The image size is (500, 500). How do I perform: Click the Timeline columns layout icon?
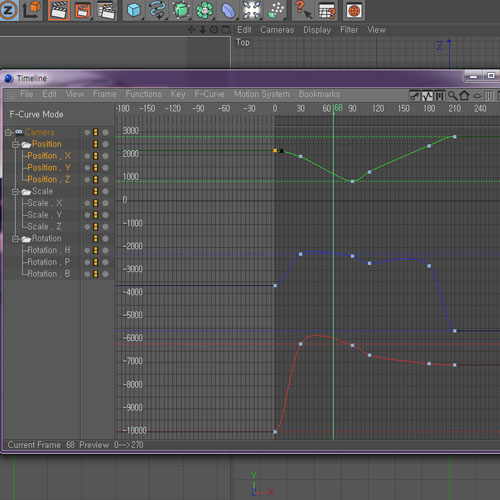coord(489,96)
